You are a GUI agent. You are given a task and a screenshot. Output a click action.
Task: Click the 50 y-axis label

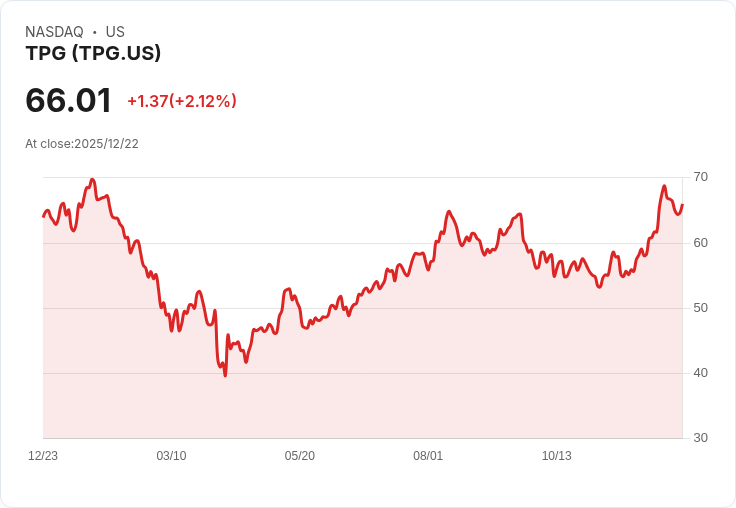(700, 307)
